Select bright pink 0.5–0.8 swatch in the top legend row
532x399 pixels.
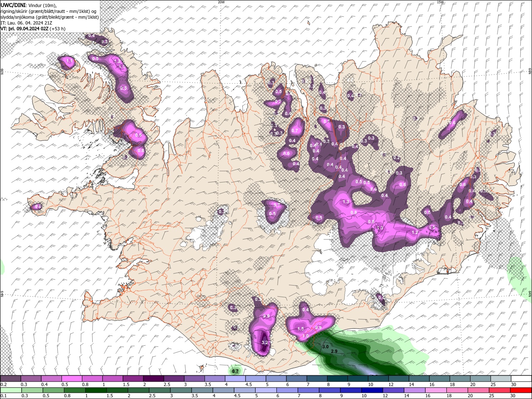(71, 379)
